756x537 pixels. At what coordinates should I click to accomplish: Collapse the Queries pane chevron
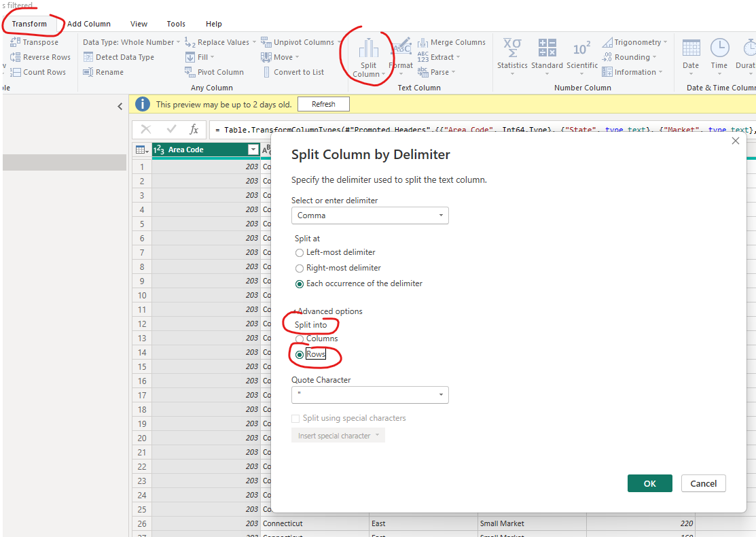click(x=120, y=107)
